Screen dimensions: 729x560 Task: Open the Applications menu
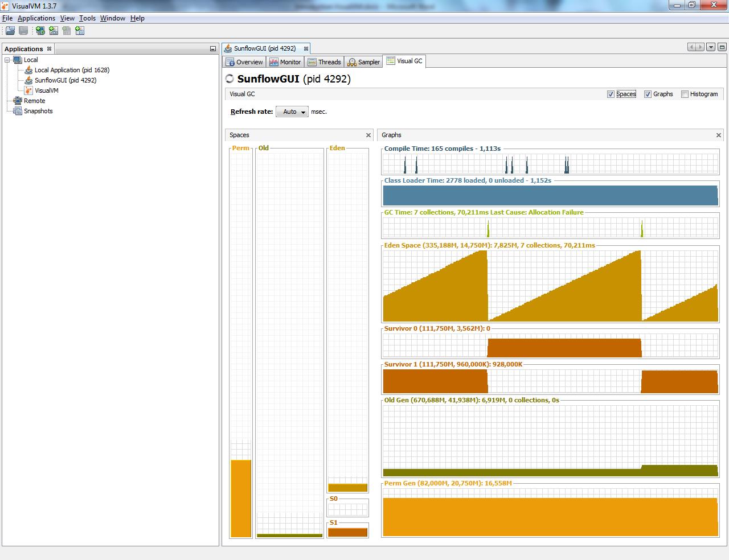pyautogui.click(x=36, y=18)
